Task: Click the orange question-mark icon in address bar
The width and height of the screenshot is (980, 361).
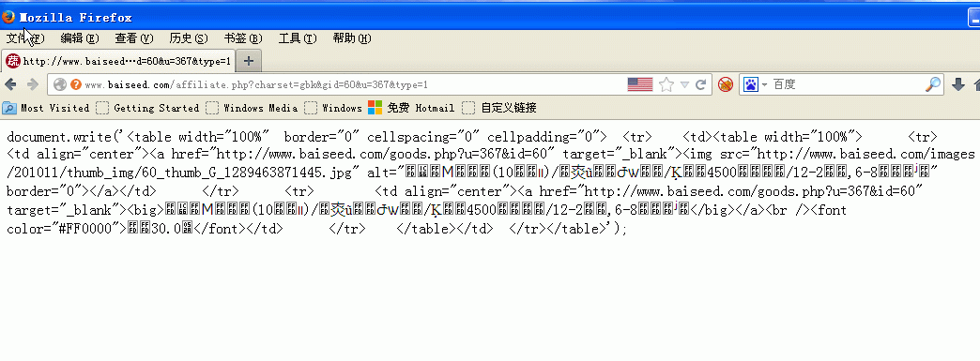Action: (x=76, y=84)
